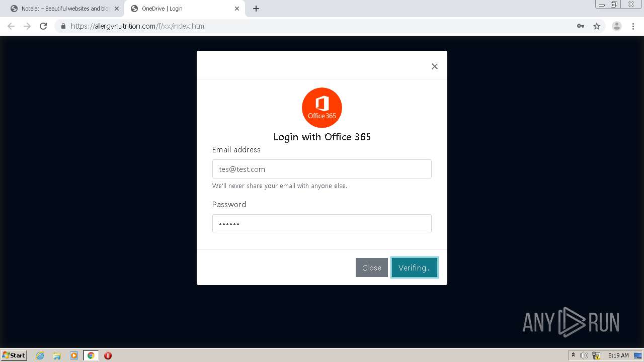This screenshot has width=644, height=362.
Task: Open the Windows Start menu
Action: coord(14,355)
